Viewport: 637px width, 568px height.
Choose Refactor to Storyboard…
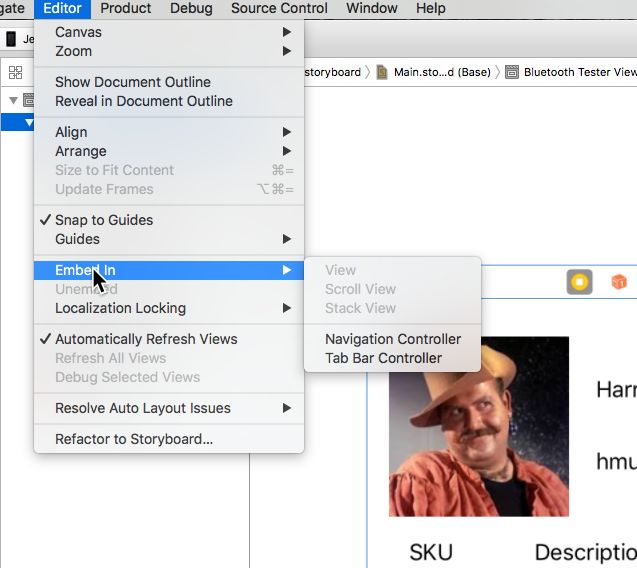pyautogui.click(x=169, y=439)
